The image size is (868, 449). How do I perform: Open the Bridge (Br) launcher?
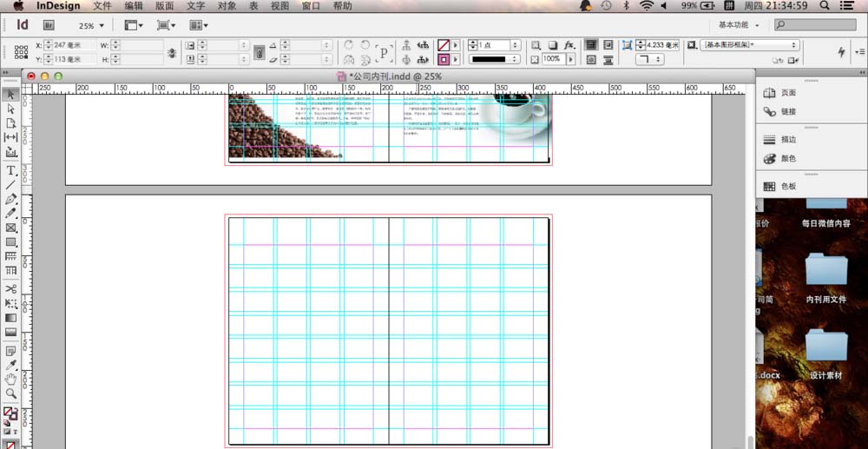[x=49, y=25]
